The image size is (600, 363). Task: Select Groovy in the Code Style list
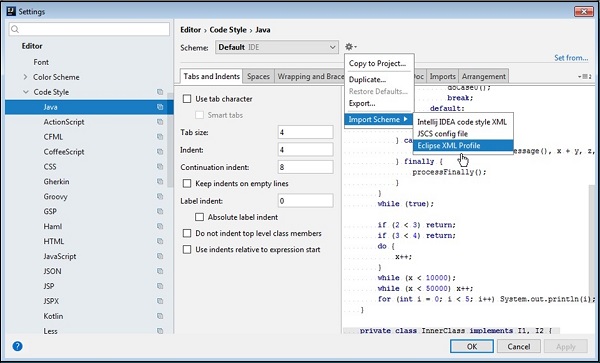[55, 197]
